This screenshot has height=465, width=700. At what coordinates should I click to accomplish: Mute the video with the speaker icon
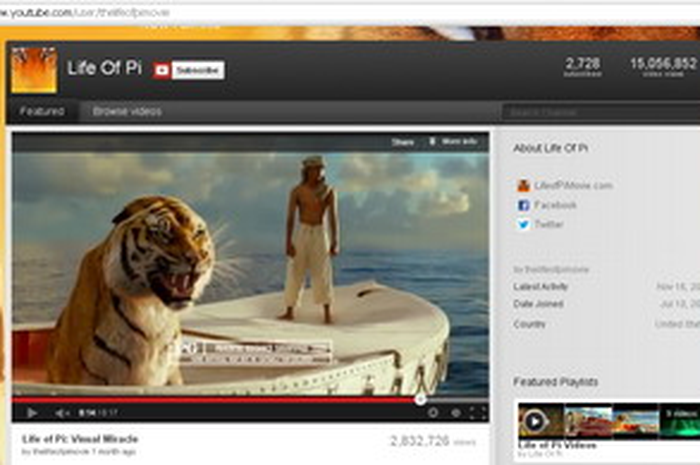point(62,413)
